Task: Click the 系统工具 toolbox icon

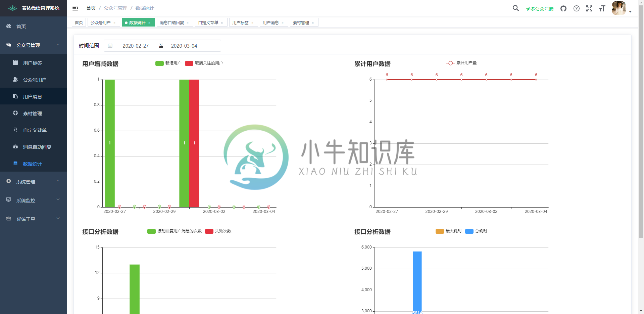Action: point(9,219)
